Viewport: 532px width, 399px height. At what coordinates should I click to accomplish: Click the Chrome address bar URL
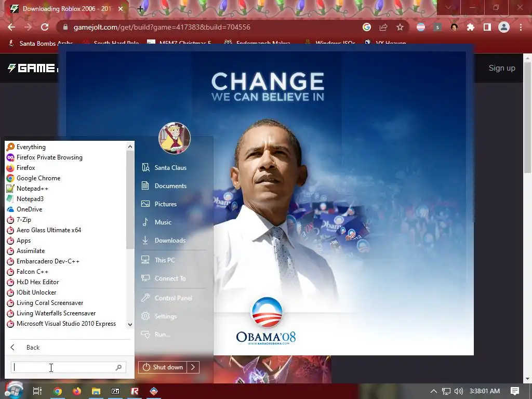[162, 27]
